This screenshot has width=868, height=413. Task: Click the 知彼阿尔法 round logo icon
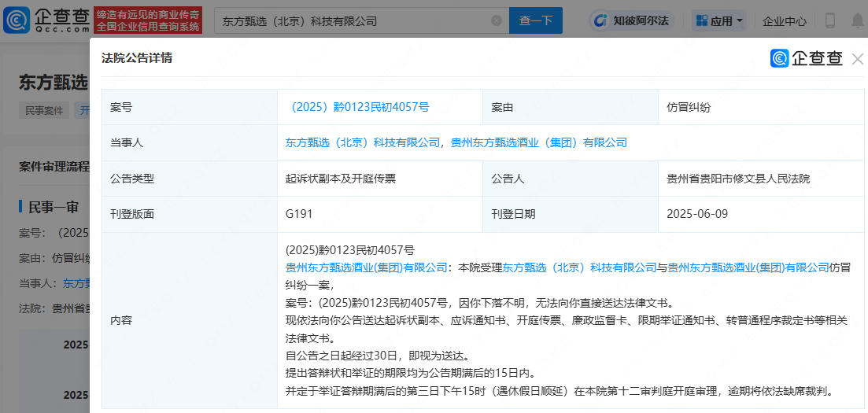[600, 21]
